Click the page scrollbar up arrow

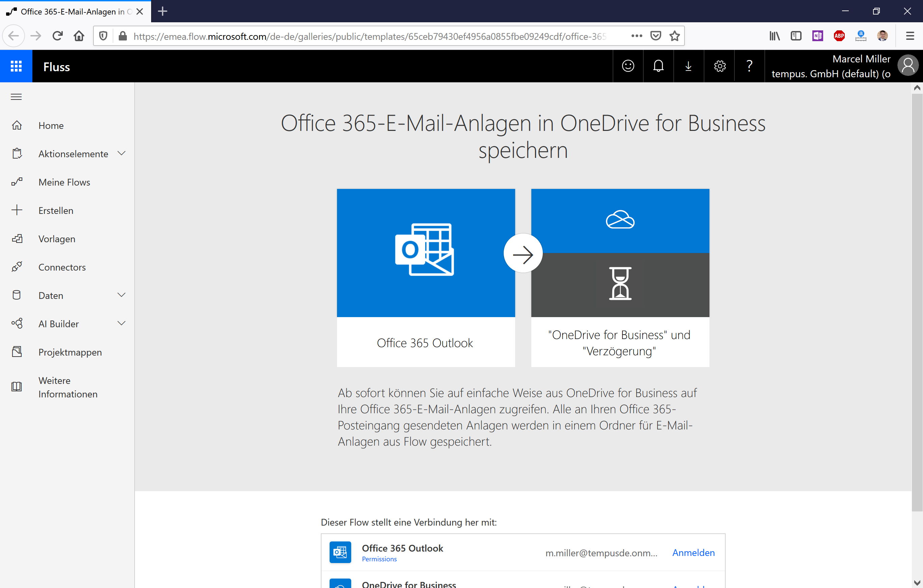tap(917, 88)
